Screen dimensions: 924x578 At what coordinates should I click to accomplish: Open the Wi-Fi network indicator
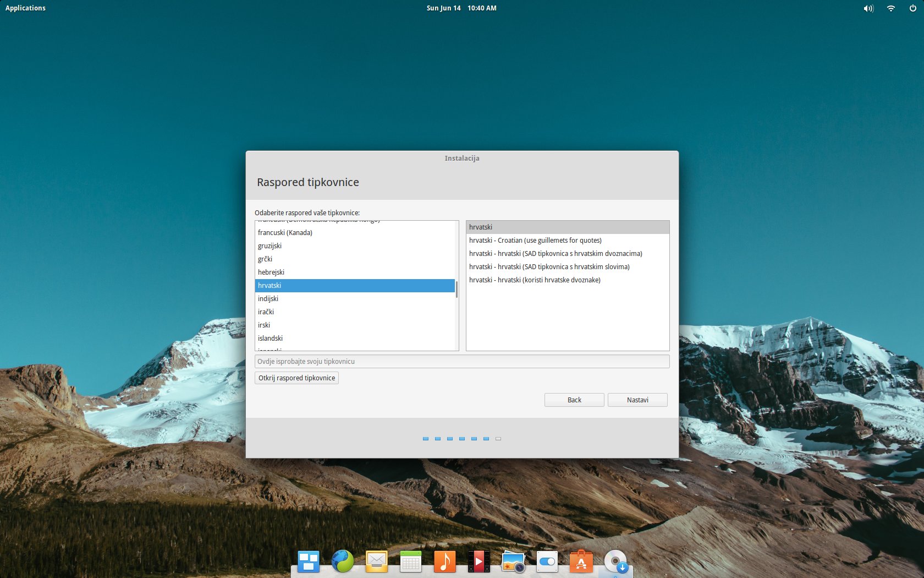[891, 8]
